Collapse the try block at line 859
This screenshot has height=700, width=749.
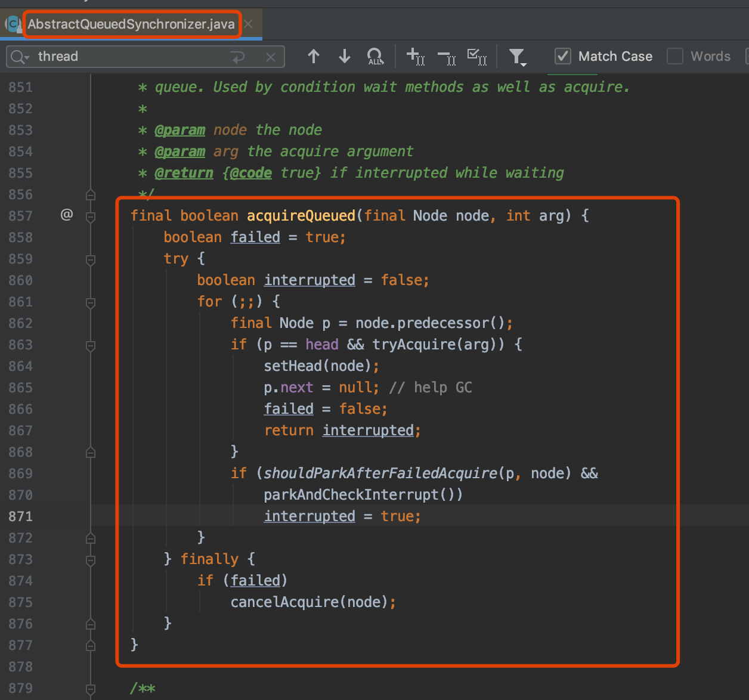point(91,259)
